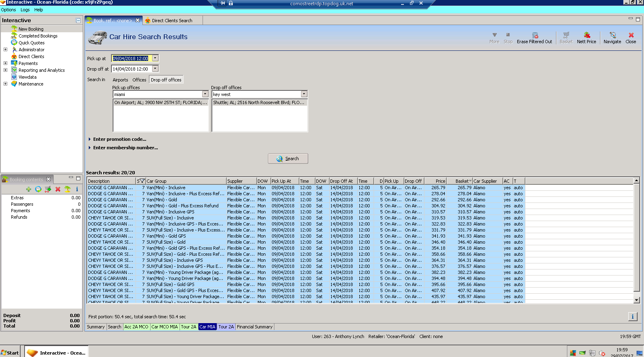Screen dimensions: 644x357
Task: Select the On Airport 3900 NW 25TH ST office
Action: tap(161, 102)
